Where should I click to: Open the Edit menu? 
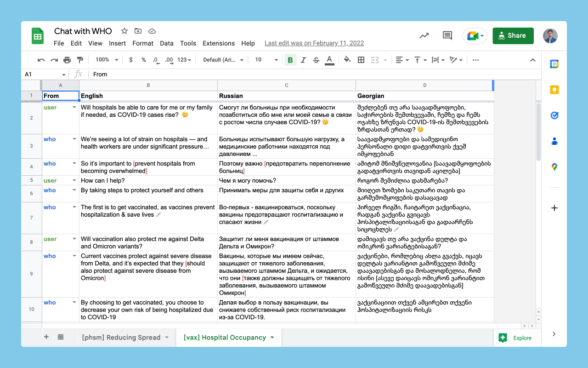(76, 43)
